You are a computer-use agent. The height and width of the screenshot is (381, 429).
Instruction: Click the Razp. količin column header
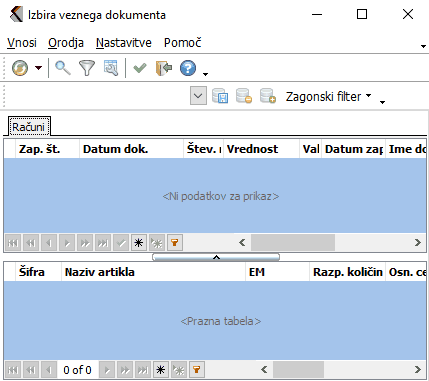347,272
